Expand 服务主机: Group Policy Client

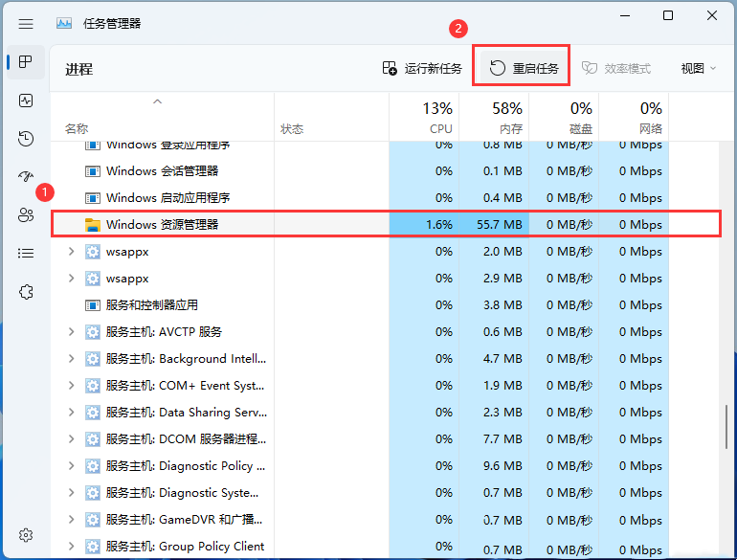[72, 547]
